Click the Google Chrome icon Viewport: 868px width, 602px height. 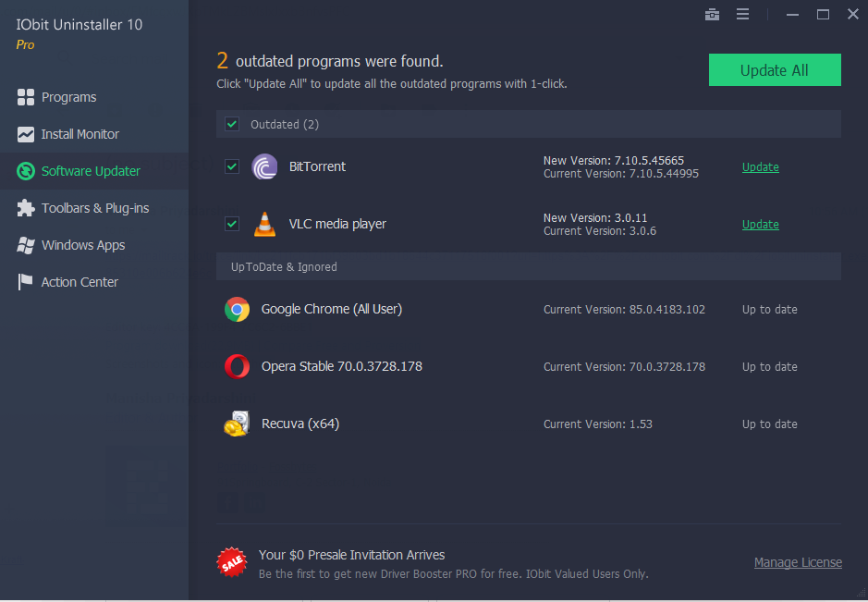tap(238, 310)
